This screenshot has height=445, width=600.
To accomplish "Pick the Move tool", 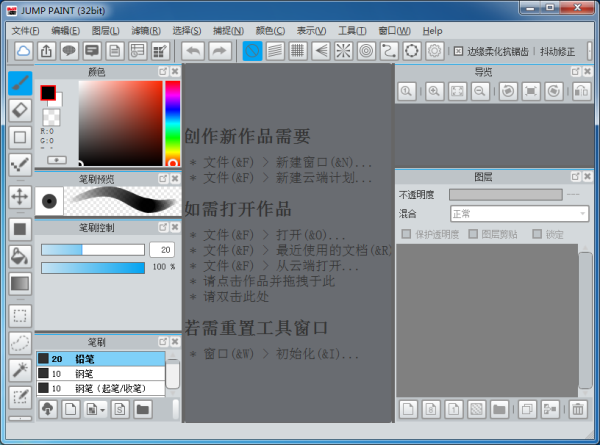I will (x=19, y=196).
